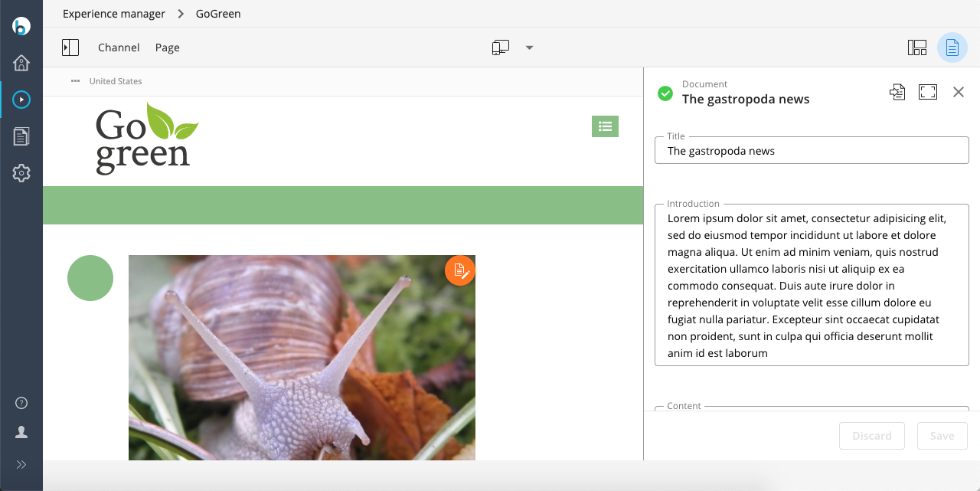Expand the document panel to full width

[928, 92]
